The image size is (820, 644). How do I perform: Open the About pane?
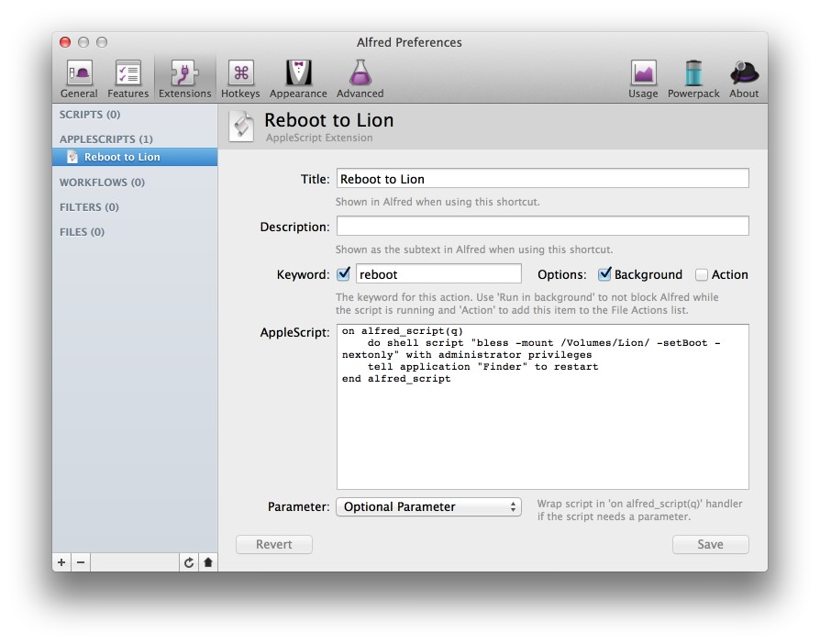(744, 79)
